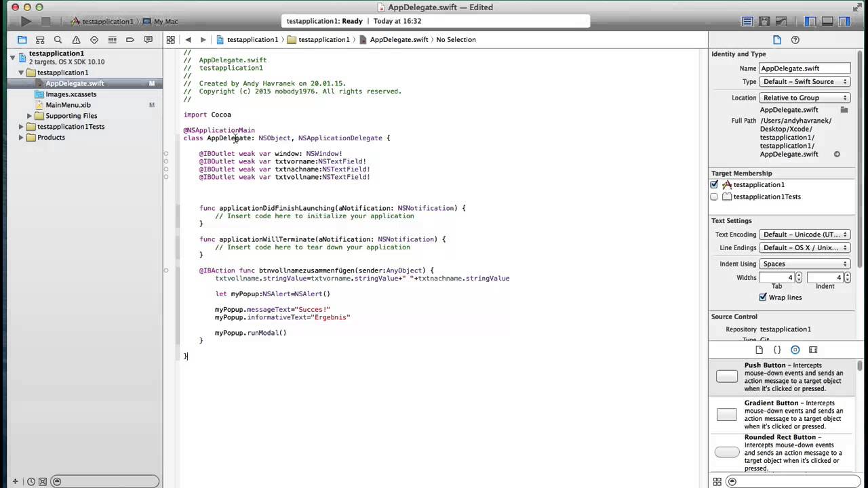Open Location Relative to Group dropdown
The image size is (868, 488).
pos(804,98)
